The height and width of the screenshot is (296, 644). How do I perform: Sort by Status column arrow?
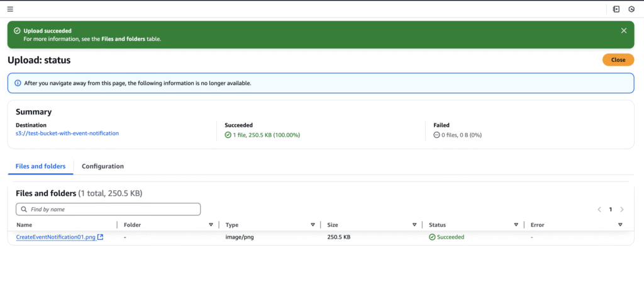coord(516,224)
